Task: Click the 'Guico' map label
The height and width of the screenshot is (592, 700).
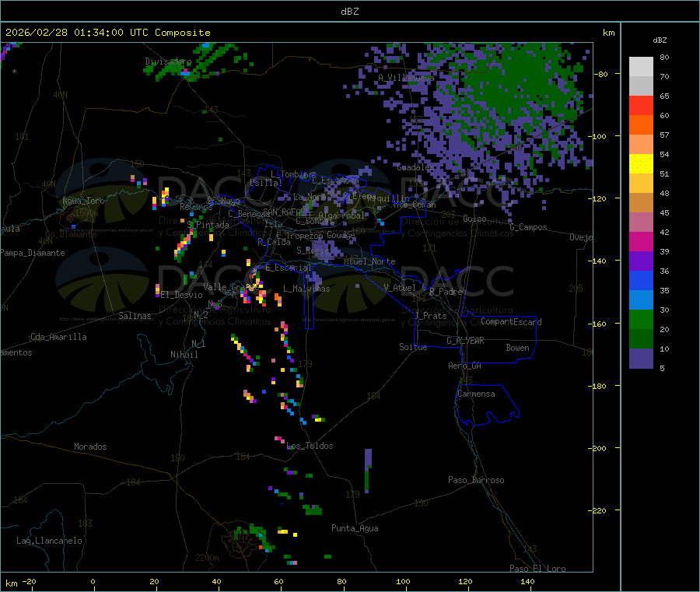Action: pyautogui.click(x=474, y=219)
